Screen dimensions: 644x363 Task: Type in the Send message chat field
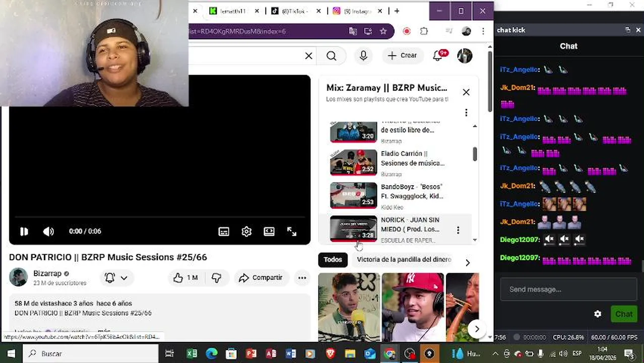click(567, 289)
